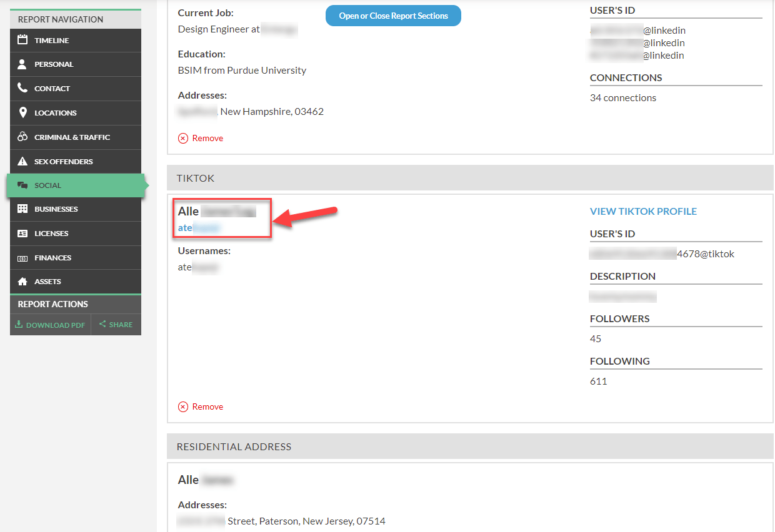Open the Social section in navigation

click(x=76, y=185)
